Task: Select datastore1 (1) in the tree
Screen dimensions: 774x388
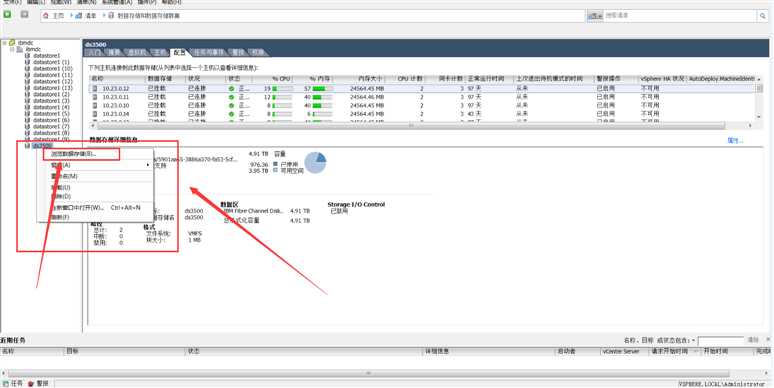Action: point(51,62)
